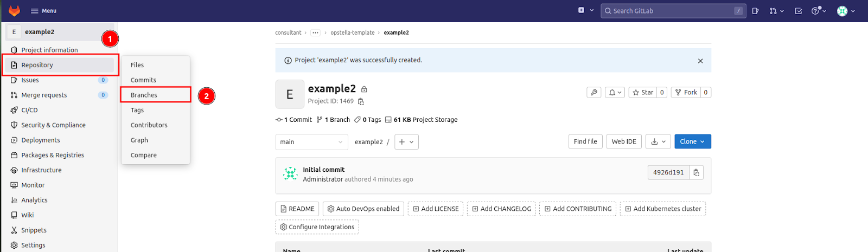The width and height of the screenshot is (868, 252).
Task: Copy commit SHA clipboard icon
Action: coord(697,172)
